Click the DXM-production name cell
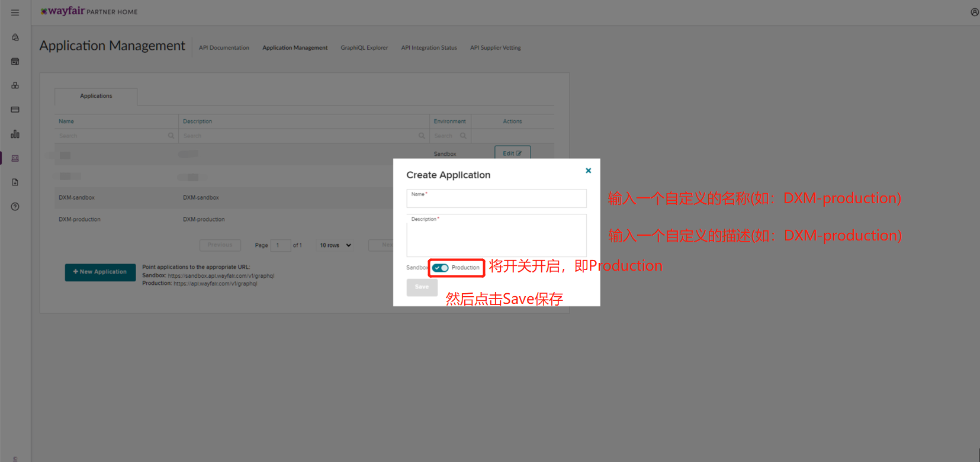The width and height of the screenshot is (980, 462). click(x=79, y=219)
